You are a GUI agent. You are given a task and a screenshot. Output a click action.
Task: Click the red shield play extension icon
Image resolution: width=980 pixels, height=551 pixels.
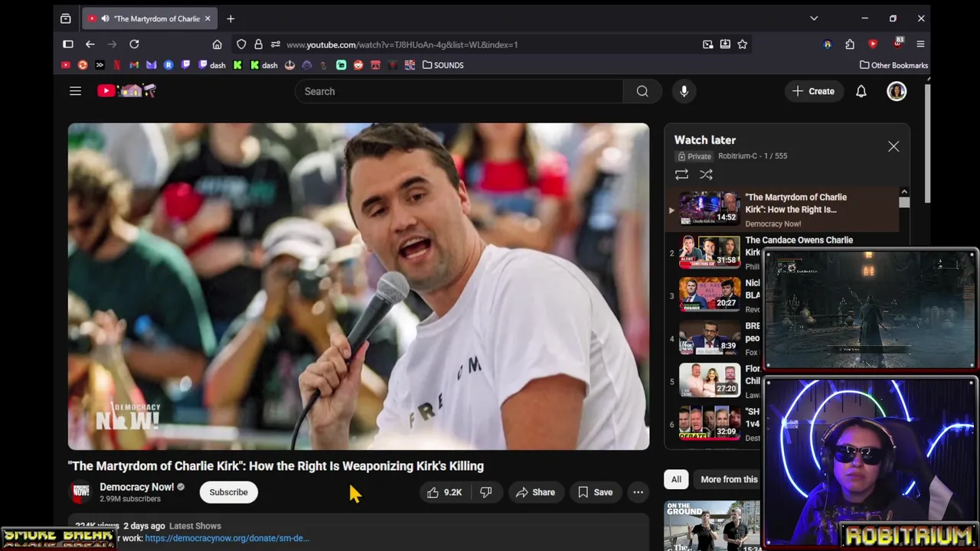873,44
